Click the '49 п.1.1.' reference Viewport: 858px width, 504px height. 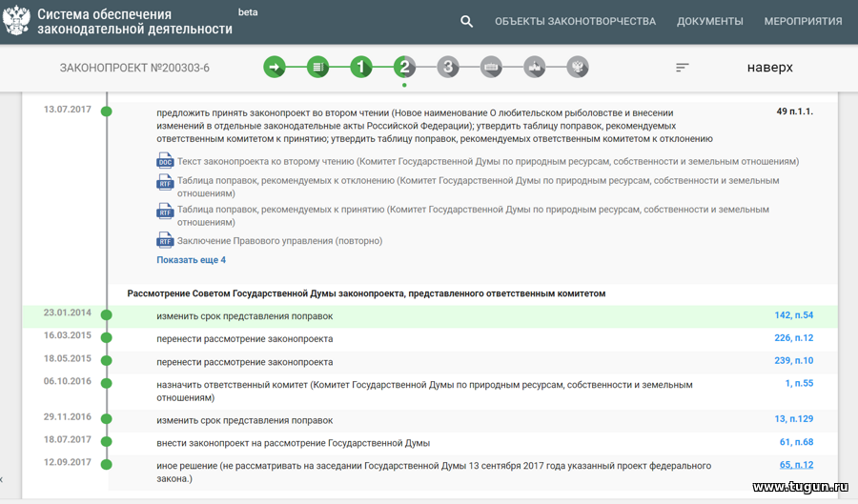click(x=794, y=111)
